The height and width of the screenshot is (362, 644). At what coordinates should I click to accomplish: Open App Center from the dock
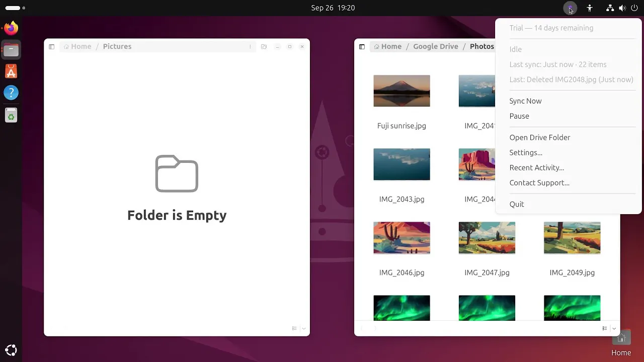tap(11, 71)
